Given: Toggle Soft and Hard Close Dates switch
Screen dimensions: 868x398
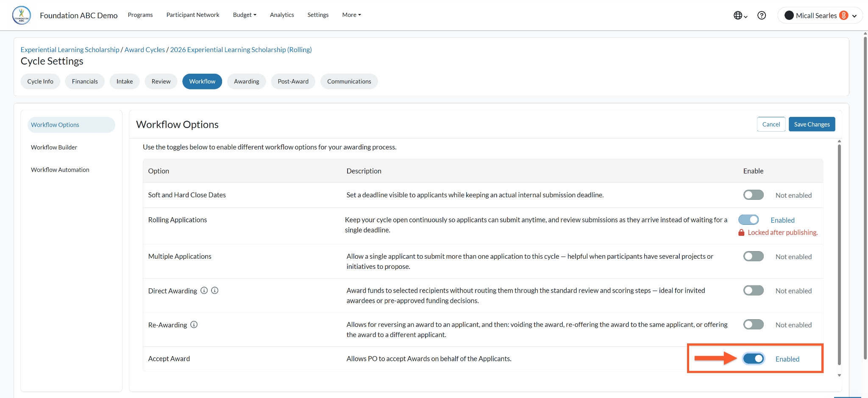Looking at the screenshot, I should (x=754, y=195).
